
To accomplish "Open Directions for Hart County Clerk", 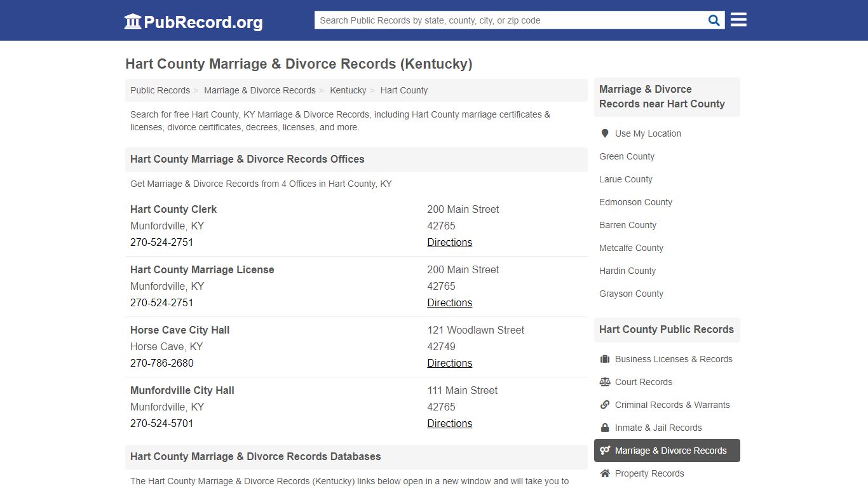I will coord(450,242).
